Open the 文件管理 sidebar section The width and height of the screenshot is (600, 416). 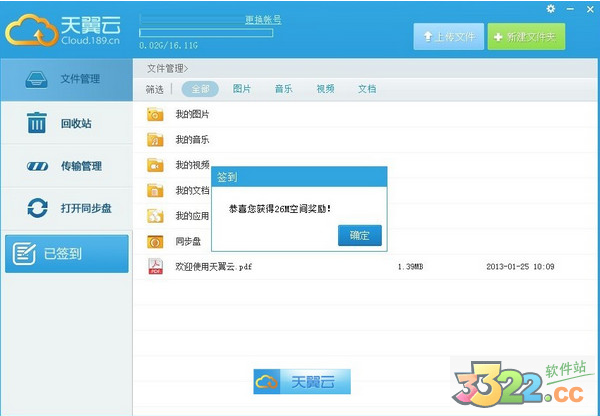pyautogui.click(x=67, y=80)
